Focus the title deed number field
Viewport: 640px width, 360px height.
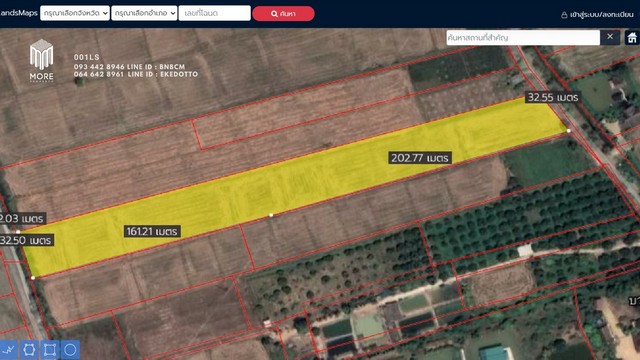tap(214, 13)
